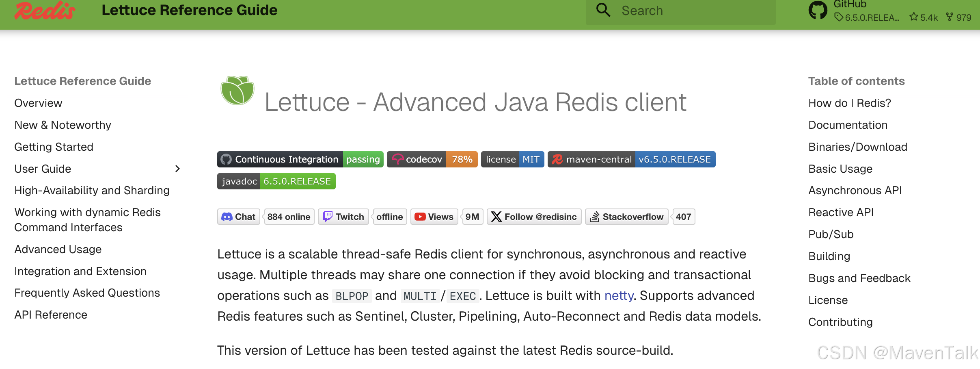Click the page heading Lettuce - Advanced Java Redis client
980x369 pixels.
coord(475,102)
